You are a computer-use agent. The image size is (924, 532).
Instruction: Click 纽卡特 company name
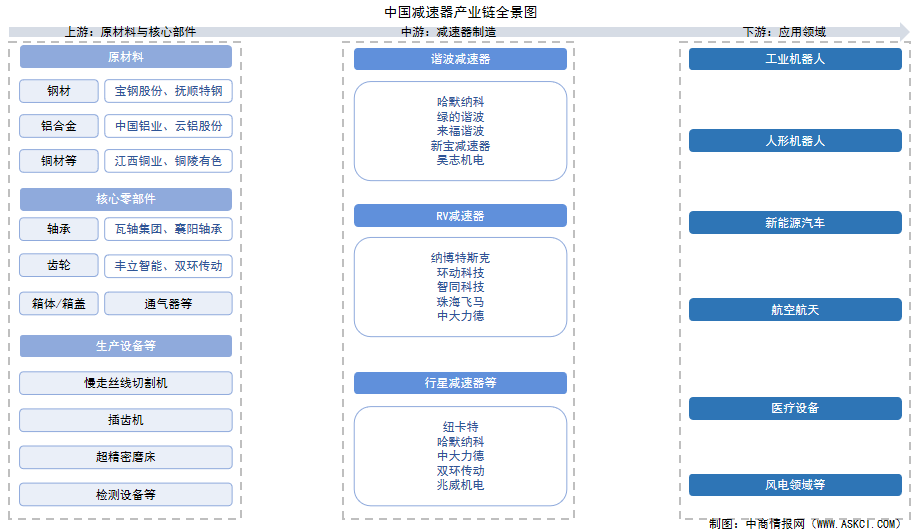(460, 427)
